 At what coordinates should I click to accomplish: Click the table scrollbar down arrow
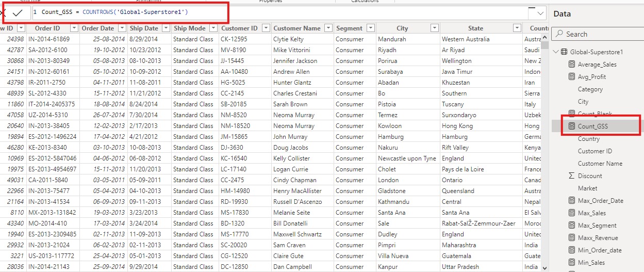pos(546,268)
